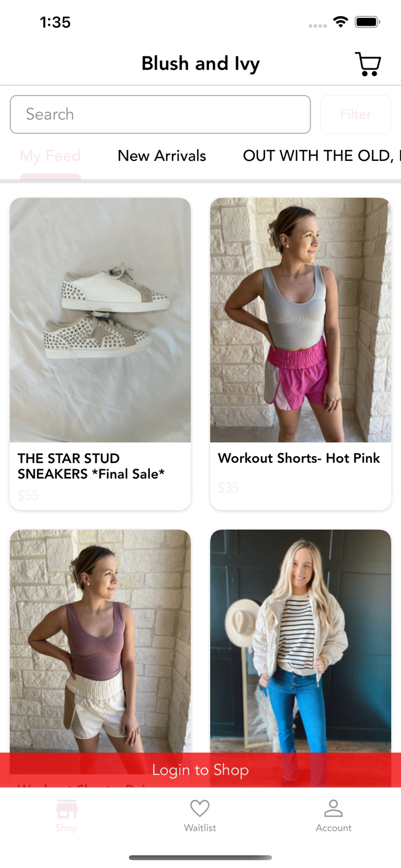Open the shopping cart icon
Viewport: 401px width, 868px height.
tap(367, 64)
